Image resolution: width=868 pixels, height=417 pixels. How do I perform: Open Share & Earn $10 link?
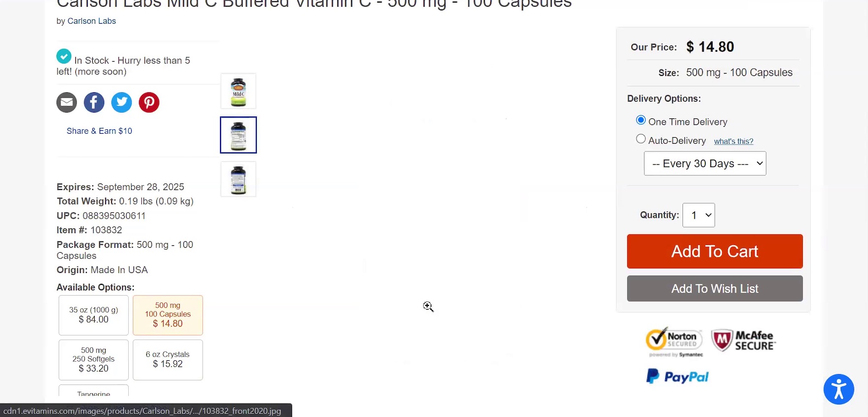coord(99,131)
